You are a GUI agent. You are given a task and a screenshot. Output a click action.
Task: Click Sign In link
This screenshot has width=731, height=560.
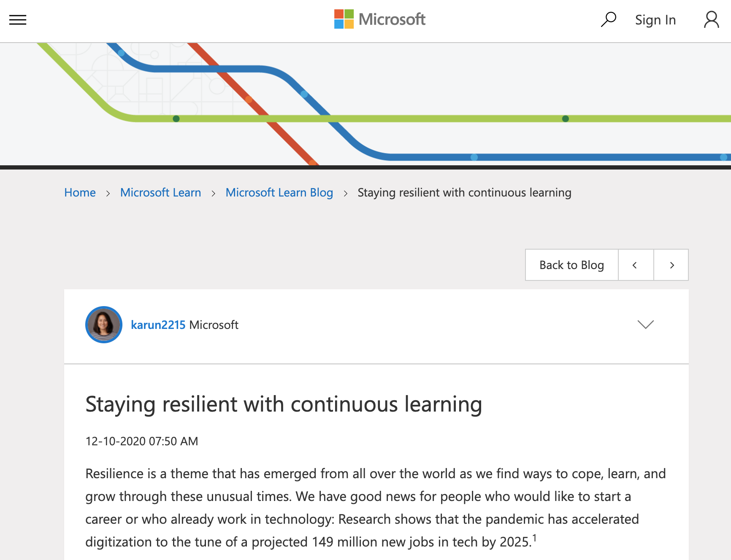(655, 20)
